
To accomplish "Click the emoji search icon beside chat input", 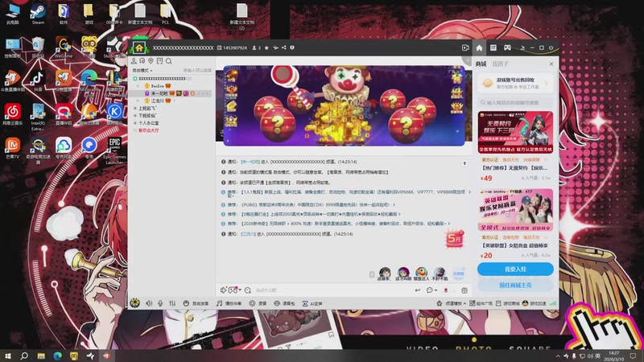I will coord(248,290).
